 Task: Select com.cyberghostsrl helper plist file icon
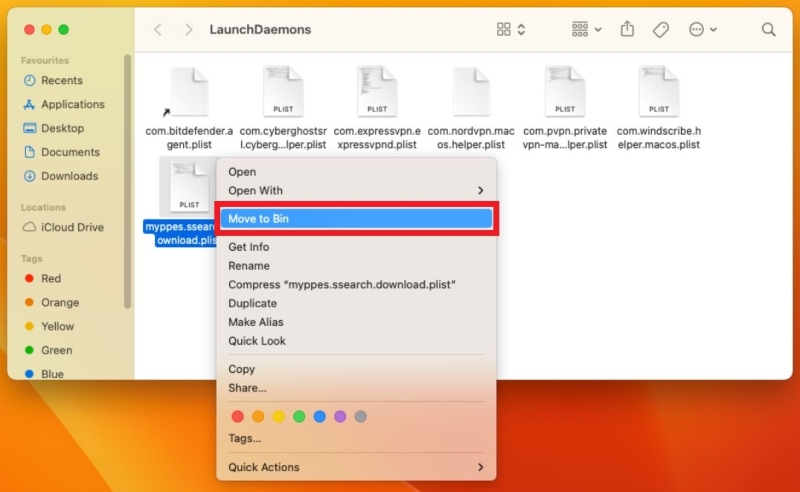click(x=283, y=91)
